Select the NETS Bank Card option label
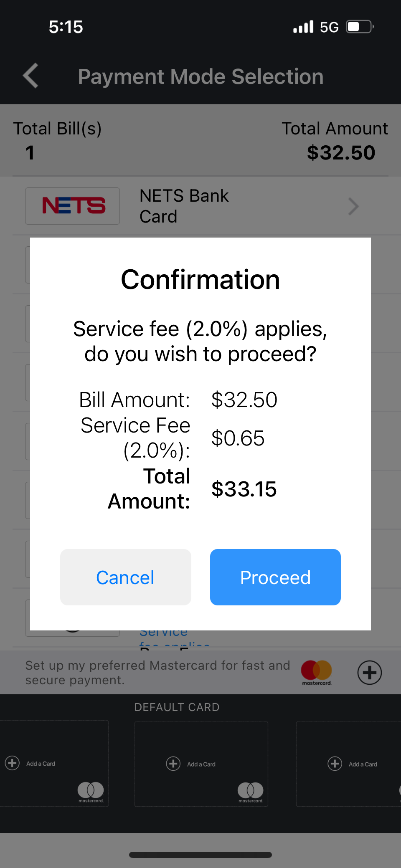 pyautogui.click(x=184, y=206)
